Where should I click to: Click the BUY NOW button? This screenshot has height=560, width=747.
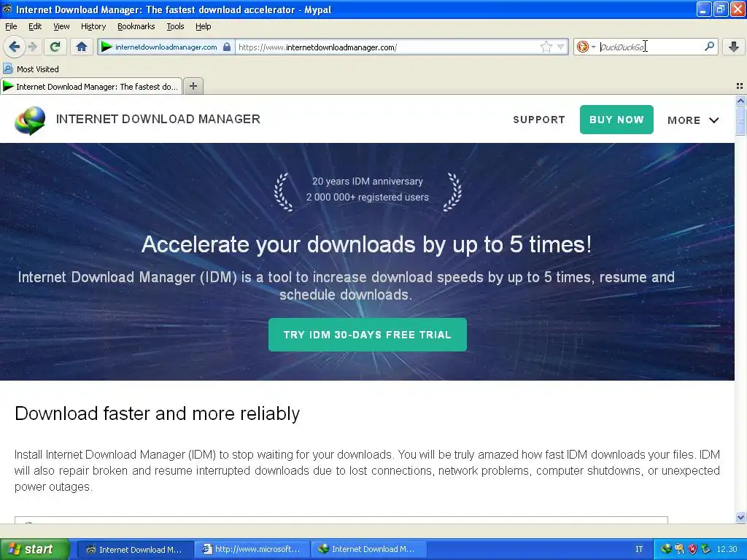(616, 120)
